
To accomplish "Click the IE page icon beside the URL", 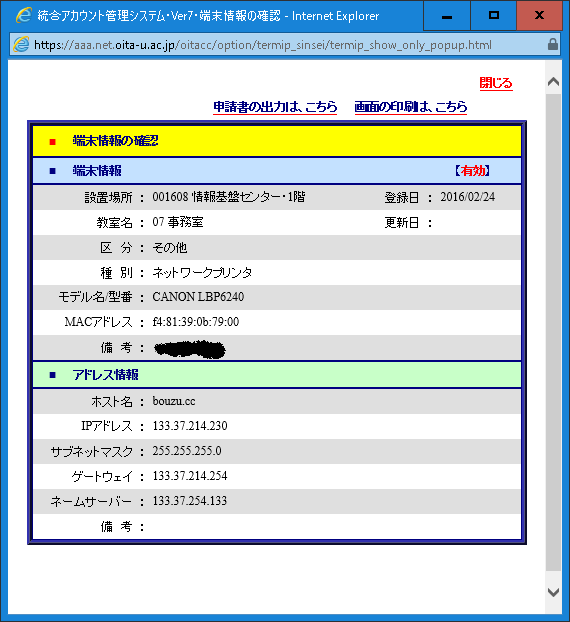I will 21,44.
